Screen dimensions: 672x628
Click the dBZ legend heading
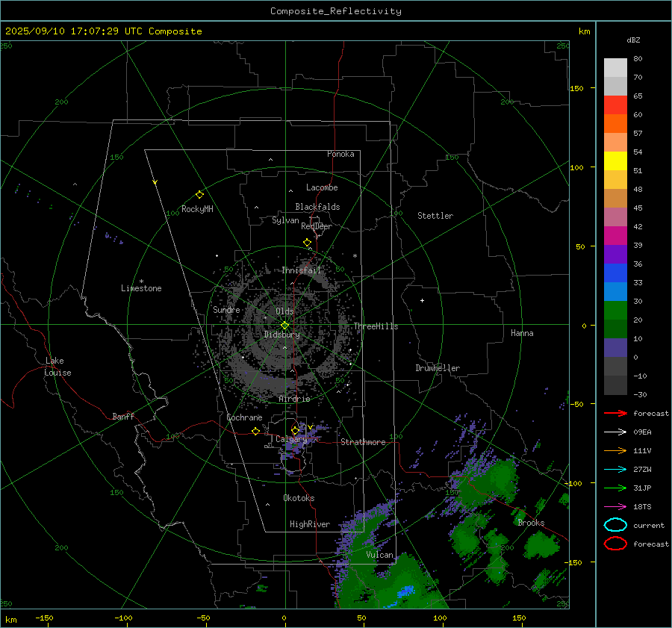pos(633,40)
